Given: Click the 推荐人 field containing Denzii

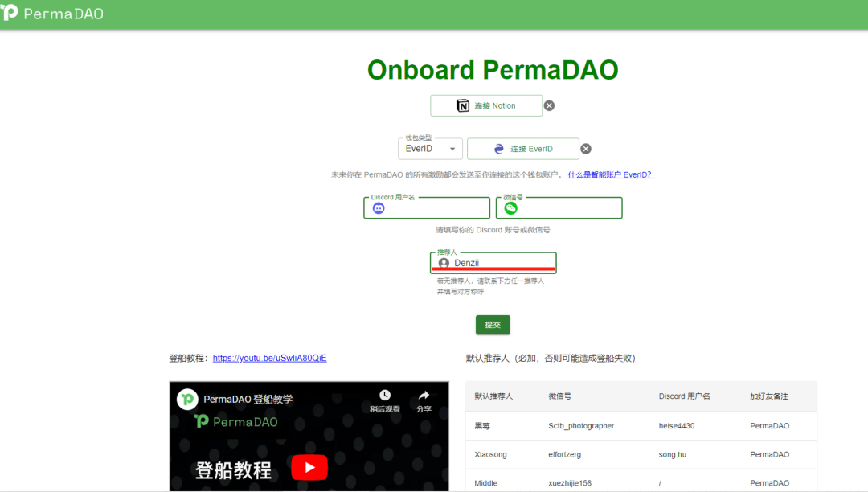Looking at the screenshot, I should pyautogui.click(x=493, y=263).
